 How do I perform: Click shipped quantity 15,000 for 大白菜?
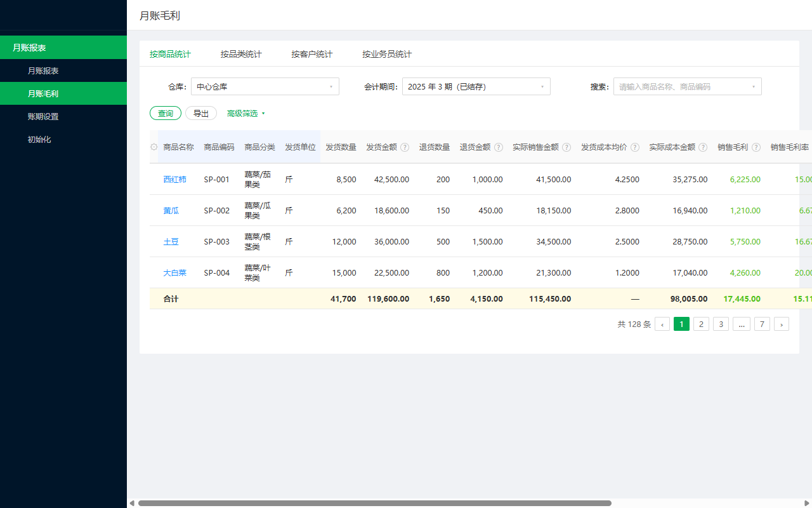pyautogui.click(x=344, y=272)
